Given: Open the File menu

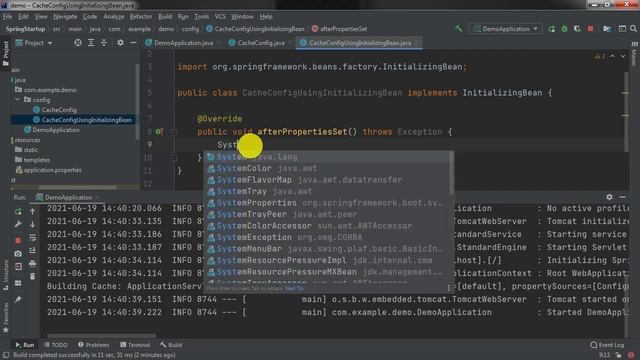Looking at the screenshot, I should point(7,17).
